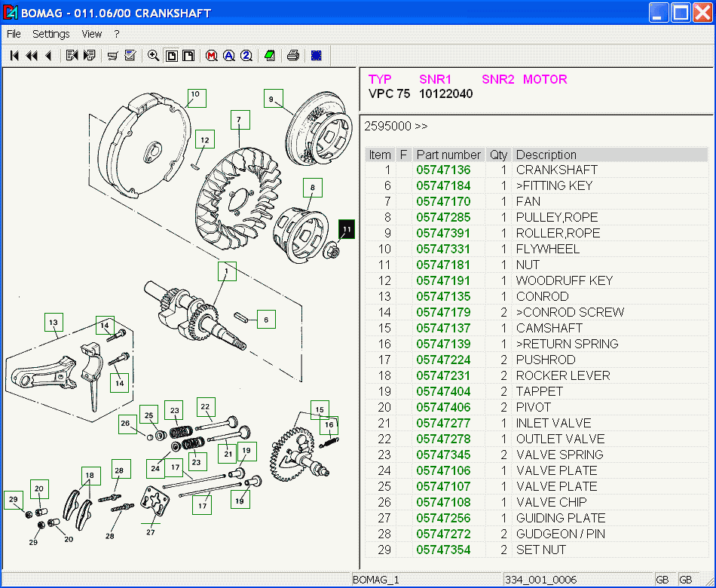Viewport: 716px width, 588px height.
Task: Select the magnifier zoom tool
Action: click(x=154, y=56)
